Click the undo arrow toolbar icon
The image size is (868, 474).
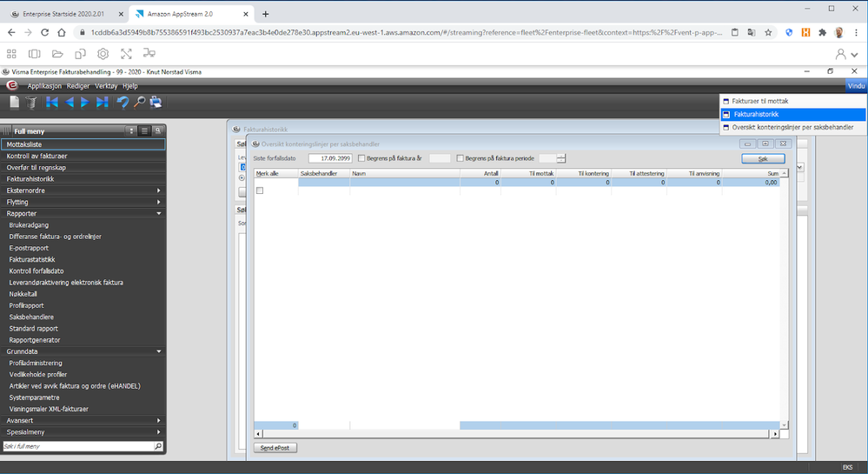click(x=123, y=102)
